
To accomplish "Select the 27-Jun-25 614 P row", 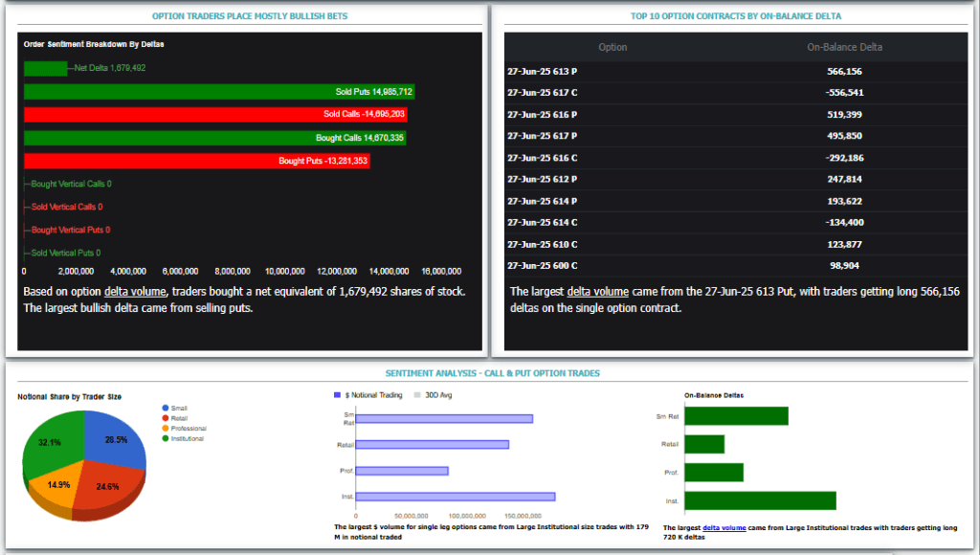I will point(736,201).
